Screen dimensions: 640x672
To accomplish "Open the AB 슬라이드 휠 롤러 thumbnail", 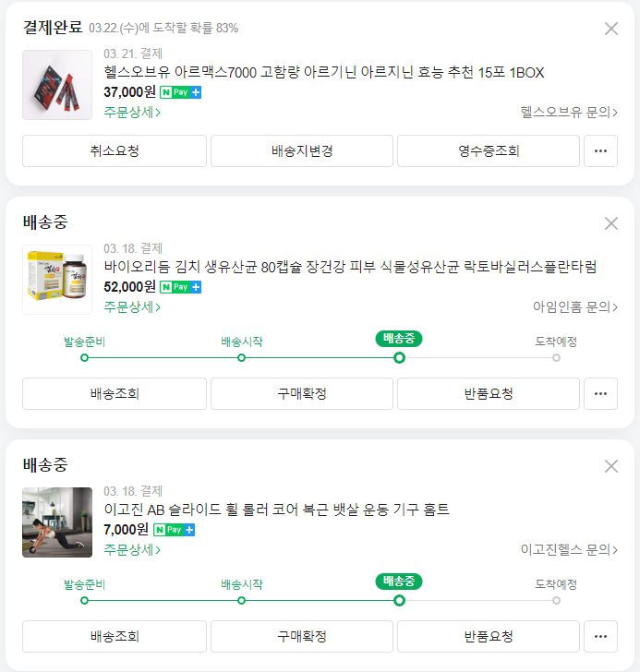I will 57,522.
